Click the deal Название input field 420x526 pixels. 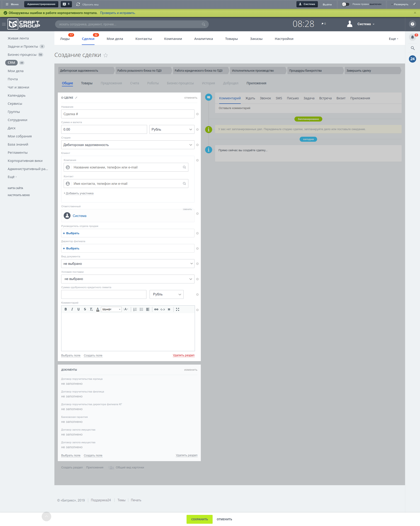[x=128, y=114]
